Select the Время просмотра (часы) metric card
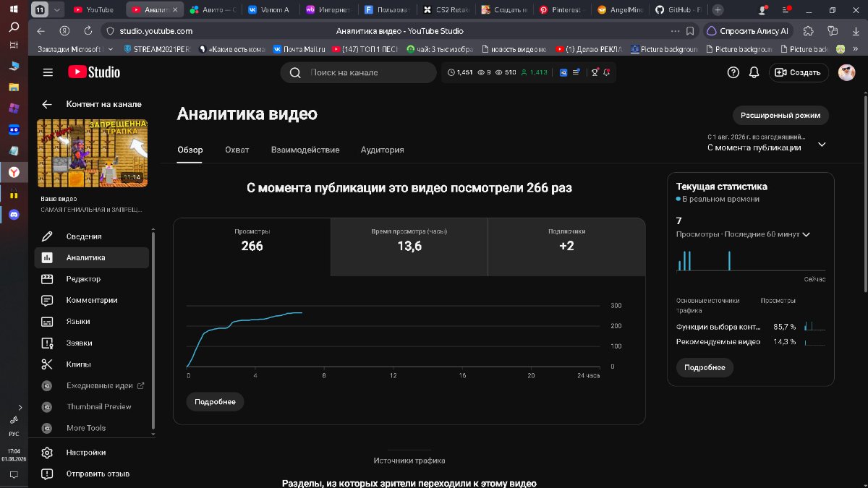The width and height of the screenshot is (868, 488). click(x=409, y=247)
